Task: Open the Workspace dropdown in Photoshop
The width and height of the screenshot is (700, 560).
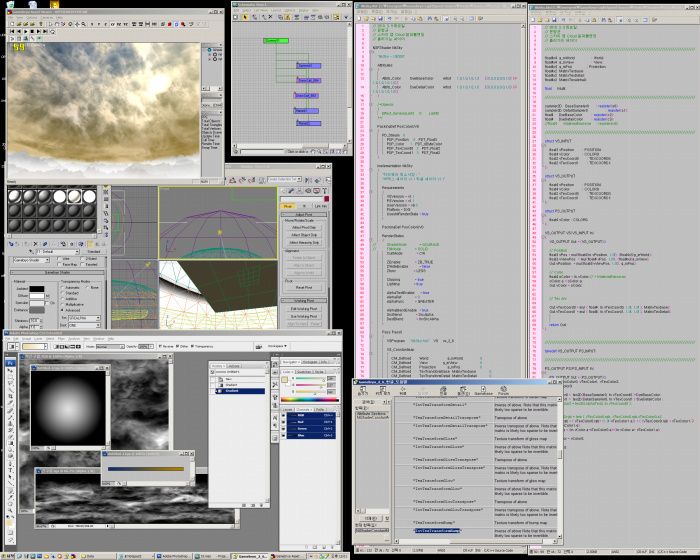Action: 277,346
